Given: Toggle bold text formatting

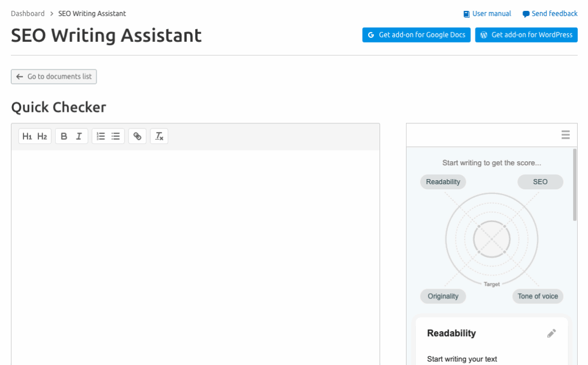Looking at the screenshot, I should [x=64, y=137].
